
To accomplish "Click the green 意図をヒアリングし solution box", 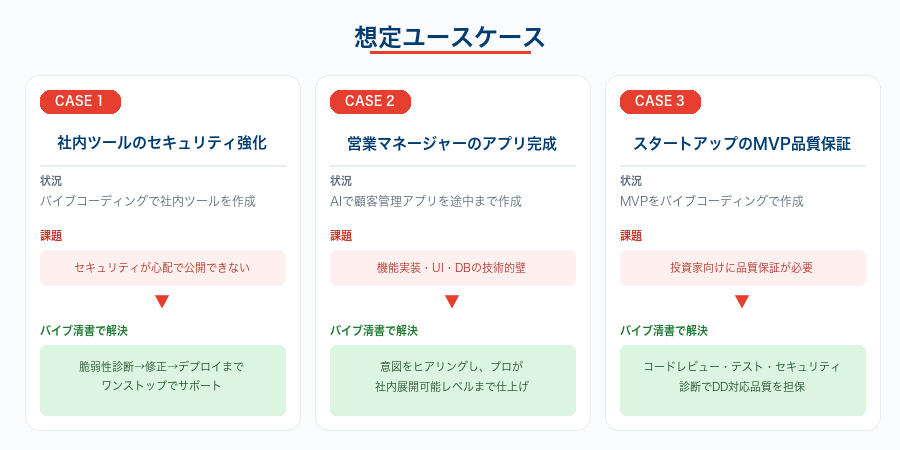I will pyautogui.click(x=452, y=380).
